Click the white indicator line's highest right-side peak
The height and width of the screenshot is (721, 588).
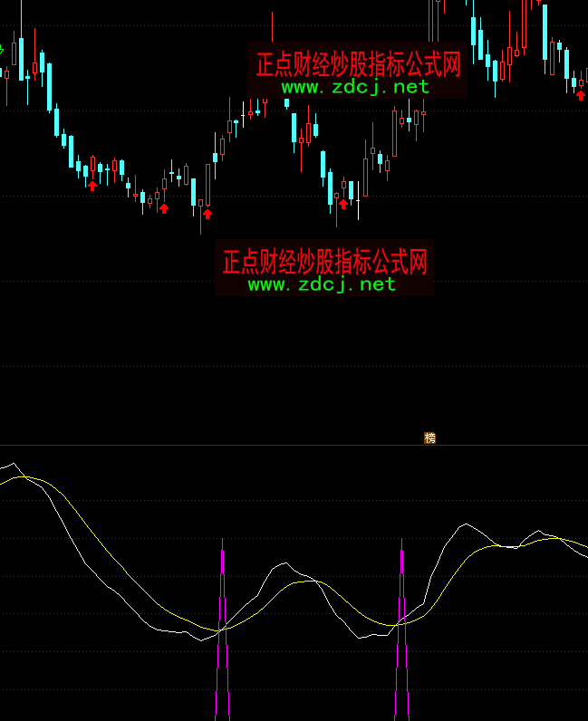tap(466, 524)
